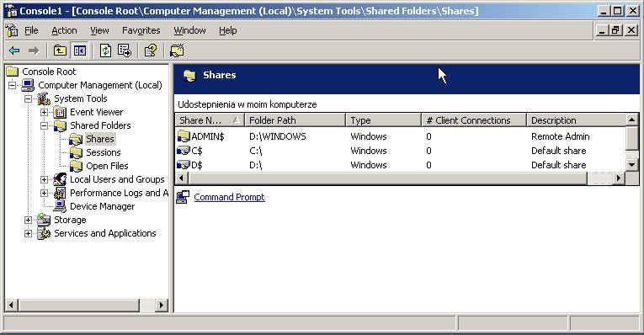Click the Back arrow toolbar button
Screen dimensions: 644x335
14,51
